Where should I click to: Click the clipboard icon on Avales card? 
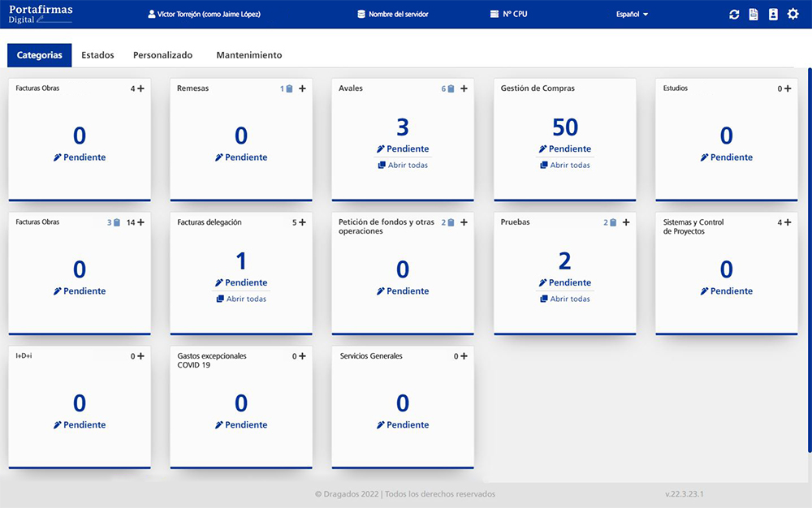point(451,88)
